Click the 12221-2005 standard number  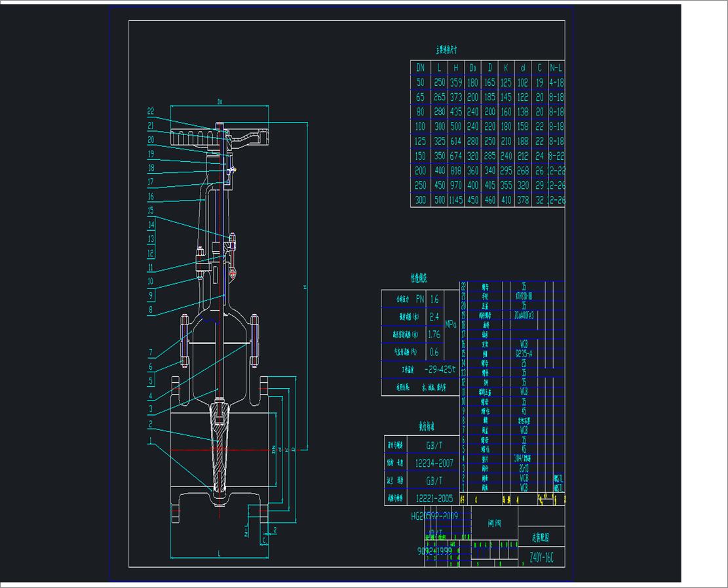click(434, 498)
